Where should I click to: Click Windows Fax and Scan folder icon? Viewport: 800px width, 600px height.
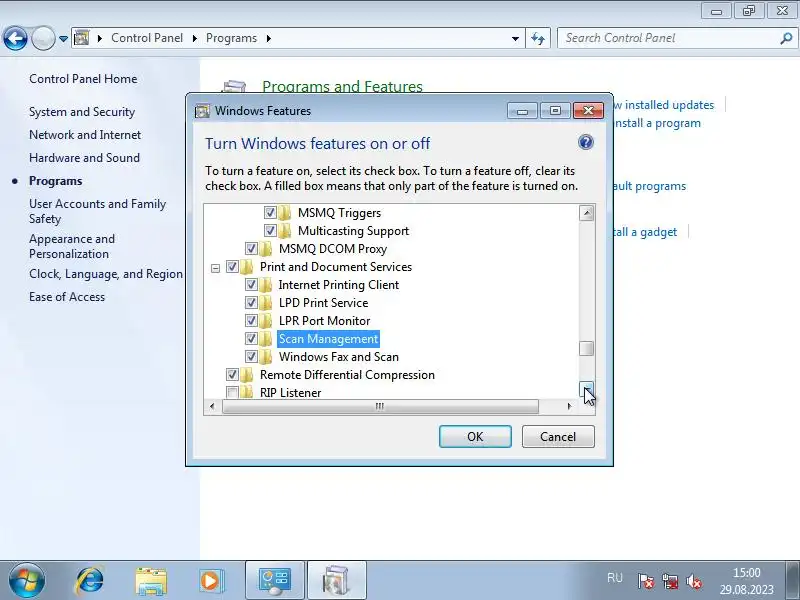266,356
